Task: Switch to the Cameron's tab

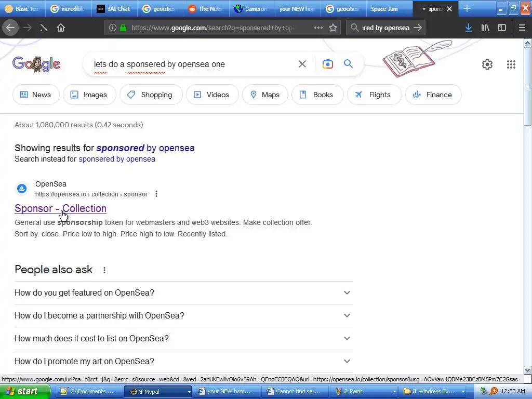Action: tap(251, 9)
